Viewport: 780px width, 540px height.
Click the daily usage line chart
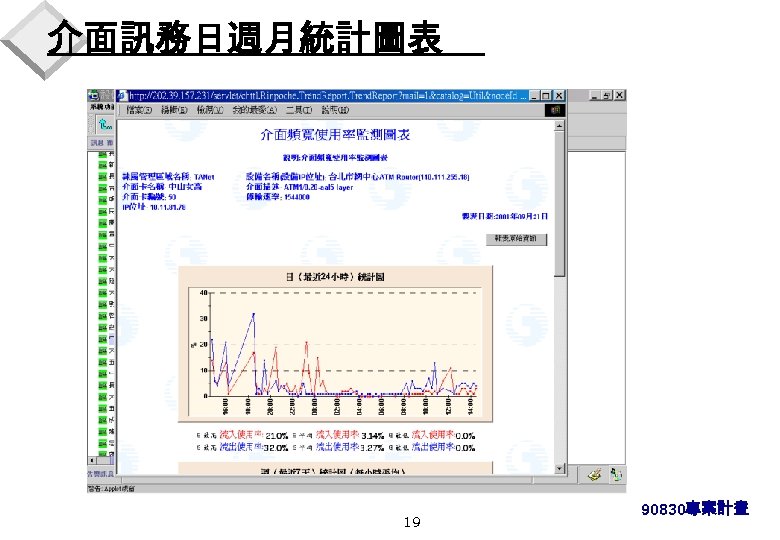point(335,352)
